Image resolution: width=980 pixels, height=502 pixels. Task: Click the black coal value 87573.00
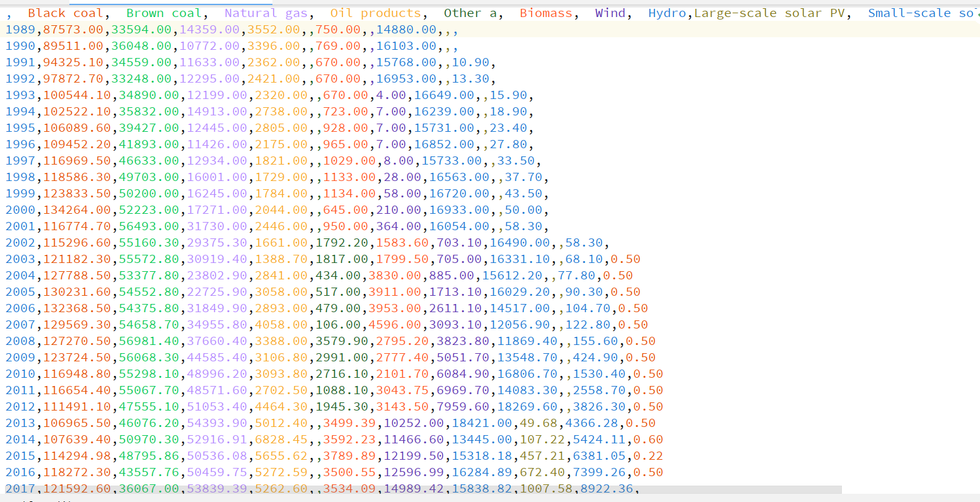pos(73,30)
